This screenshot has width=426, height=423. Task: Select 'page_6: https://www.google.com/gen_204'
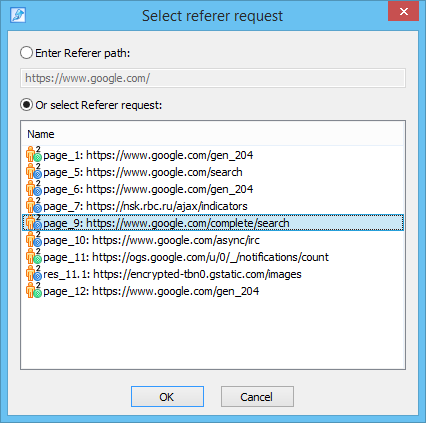pos(148,189)
